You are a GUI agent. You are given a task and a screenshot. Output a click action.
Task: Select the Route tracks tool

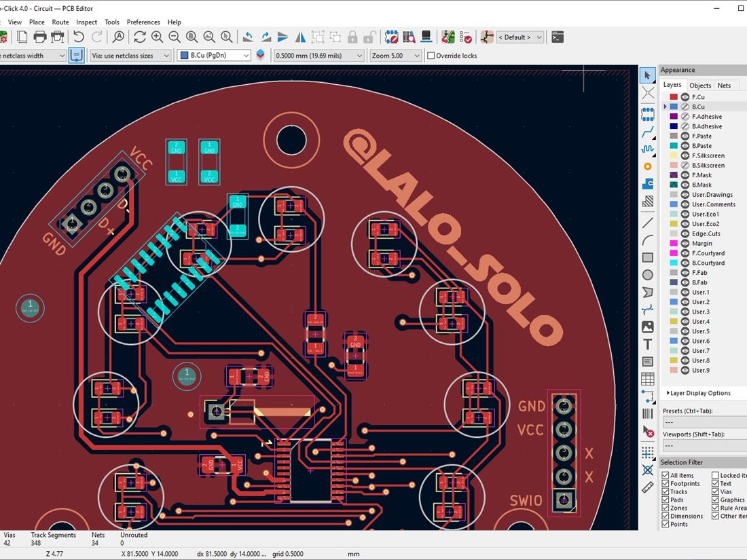click(x=647, y=132)
